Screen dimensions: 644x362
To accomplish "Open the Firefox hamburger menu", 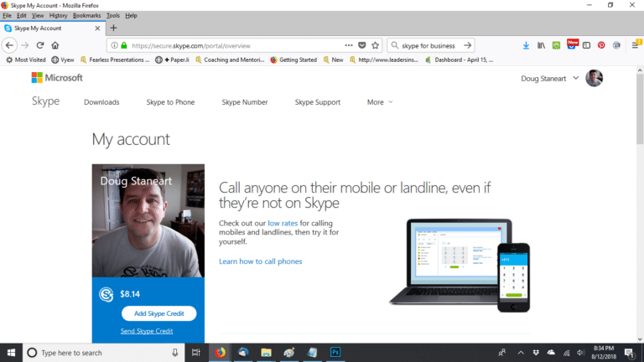I will tap(635, 45).
